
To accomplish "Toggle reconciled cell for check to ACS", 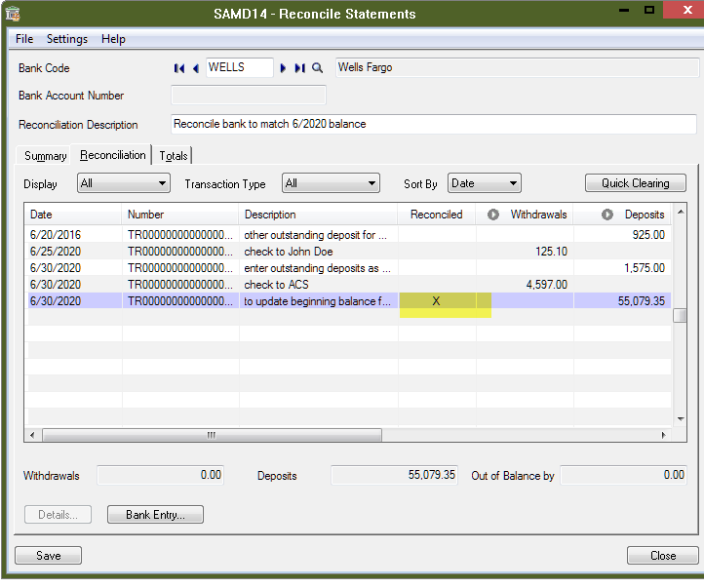I will (x=436, y=285).
